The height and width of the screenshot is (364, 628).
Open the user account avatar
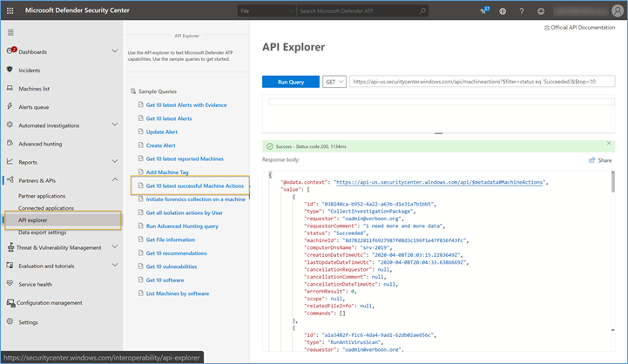pos(618,10)
